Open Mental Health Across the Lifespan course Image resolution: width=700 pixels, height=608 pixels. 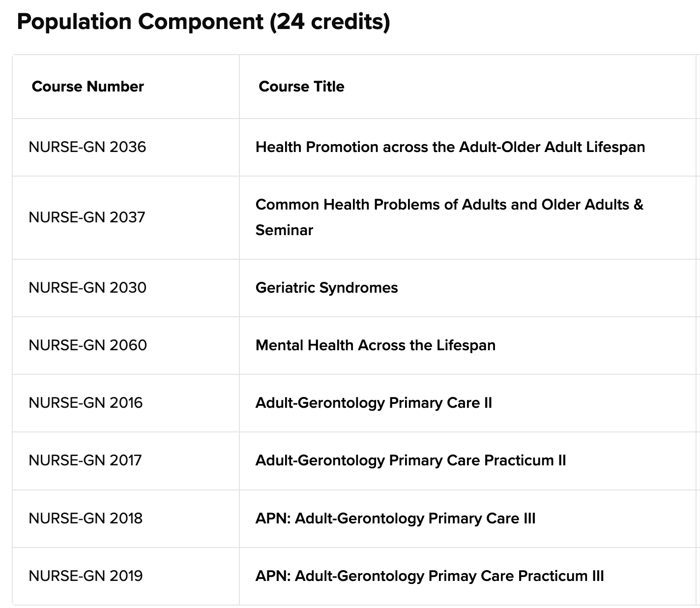(376, 345)
